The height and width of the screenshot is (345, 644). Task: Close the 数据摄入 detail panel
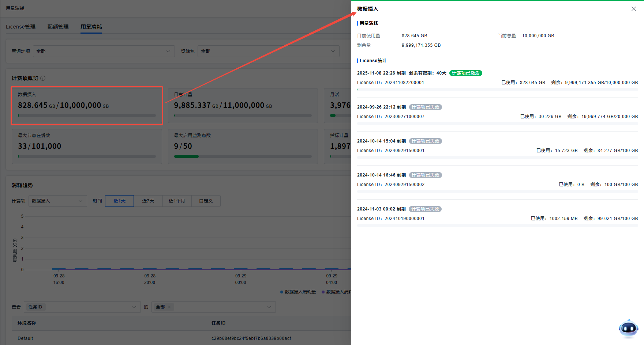coord(633,9)
